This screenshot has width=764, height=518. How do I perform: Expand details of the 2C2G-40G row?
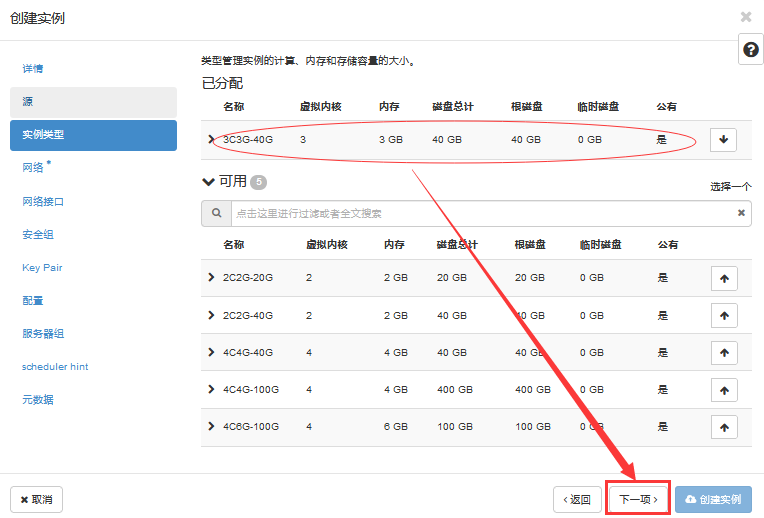(x=211, y=315)
